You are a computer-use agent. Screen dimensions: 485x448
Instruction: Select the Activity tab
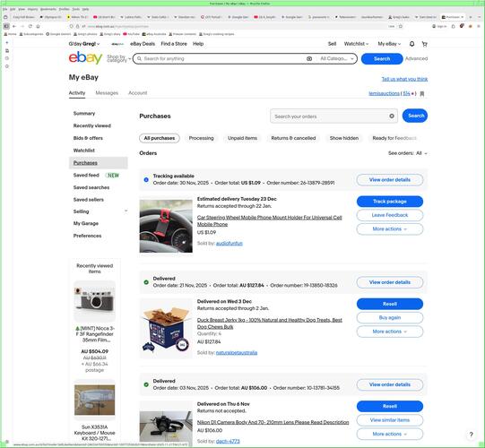click(x=77, y=93)
